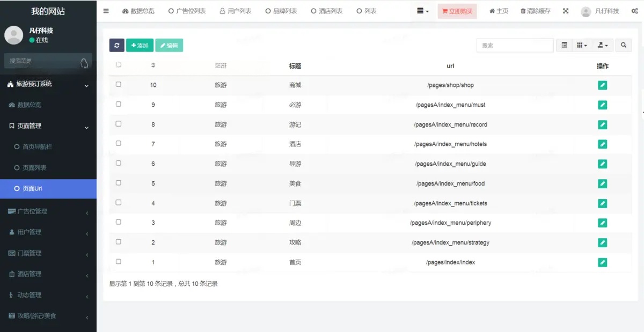Open the export data dropdown
Screen dimensions: 644x332
(x=603, y=46)
